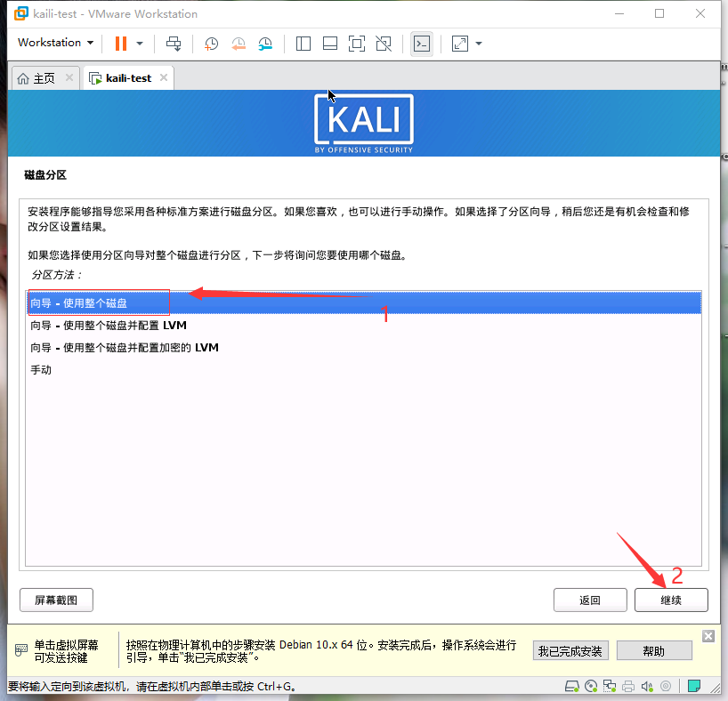This screenshot has height=701, width=728.
Task: Toggle the console view button
Action: click(x=422, y=44)
